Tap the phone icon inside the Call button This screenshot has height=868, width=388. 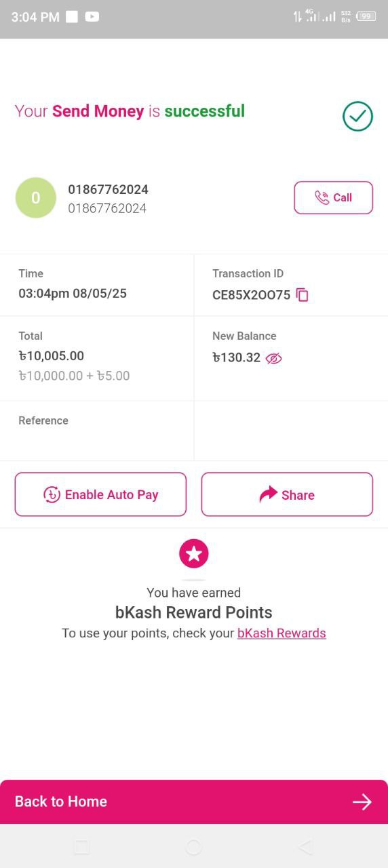[x=322, y=197]
